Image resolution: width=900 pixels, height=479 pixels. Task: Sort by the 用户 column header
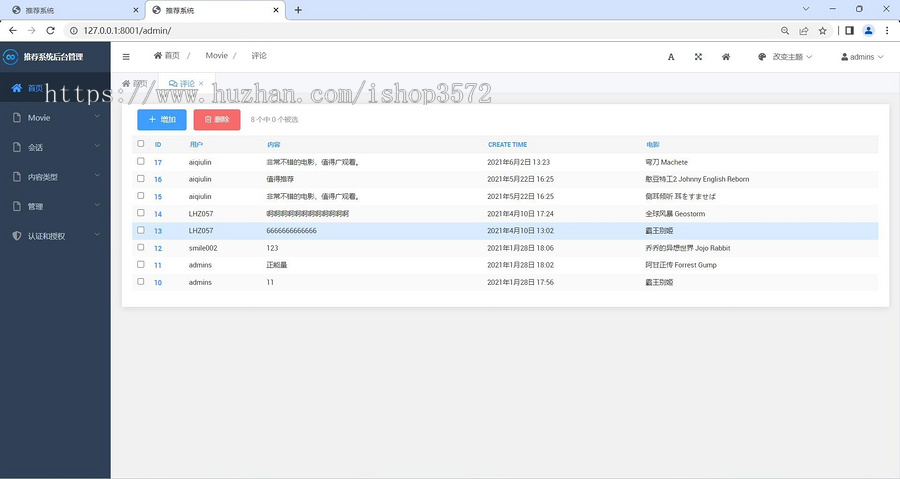(x=196, y=145)
